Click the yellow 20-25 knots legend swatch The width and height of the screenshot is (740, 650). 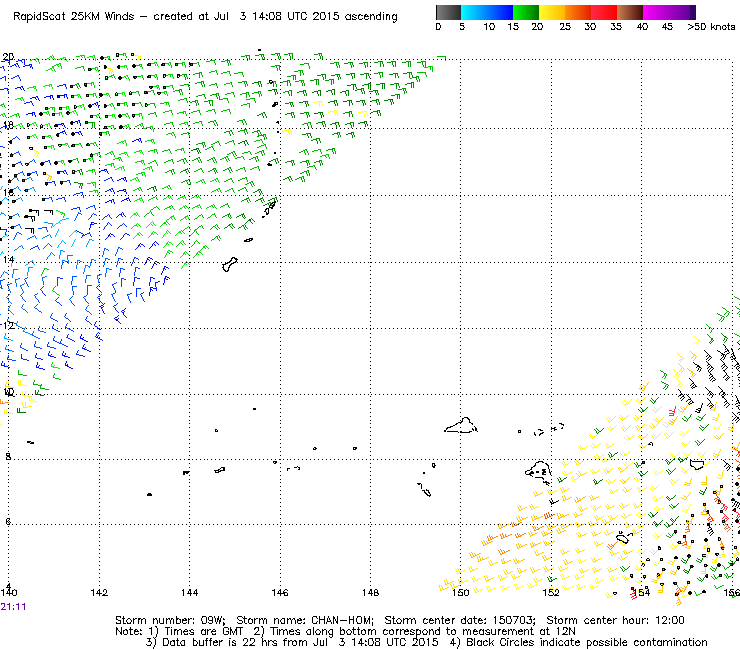[x=552, y=12]
